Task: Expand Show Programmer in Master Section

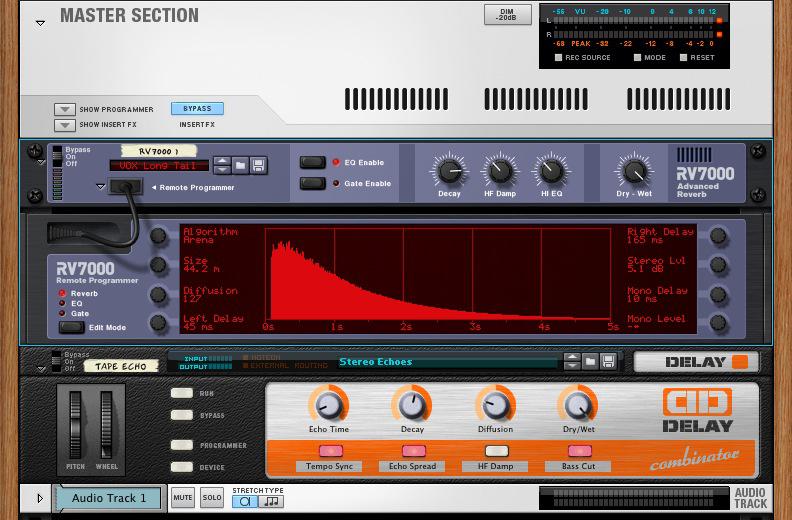Action: (65, 109)
